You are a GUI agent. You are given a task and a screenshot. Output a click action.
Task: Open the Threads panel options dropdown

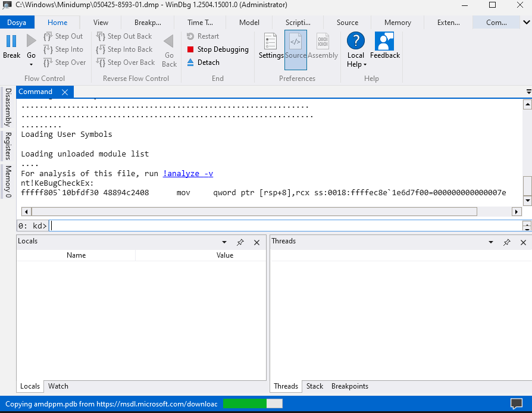point(491,242)
